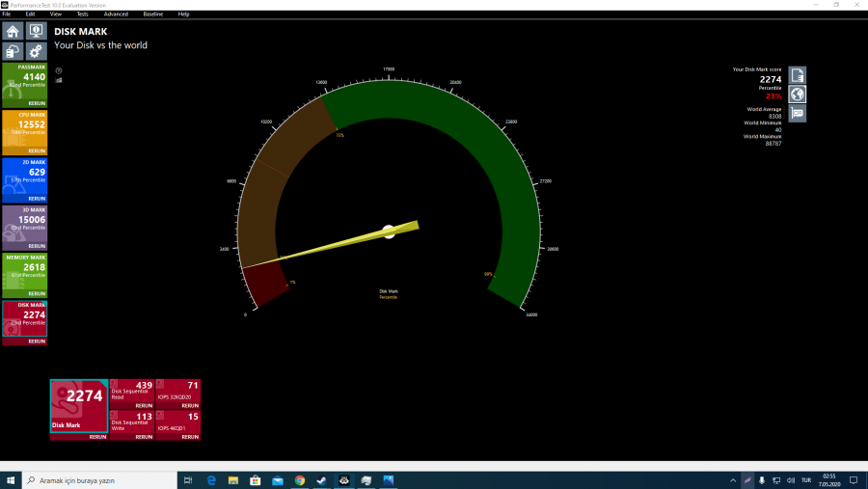Rerun the 2D Mark test
Image resolution: width=868 pixels, height=489 pixels.
point(37,199)
